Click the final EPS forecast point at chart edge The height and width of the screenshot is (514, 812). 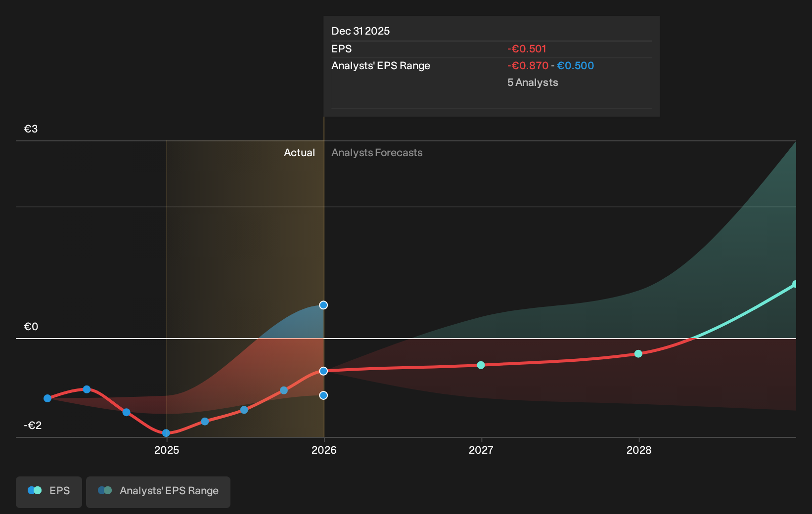click(x=795, y=284)
